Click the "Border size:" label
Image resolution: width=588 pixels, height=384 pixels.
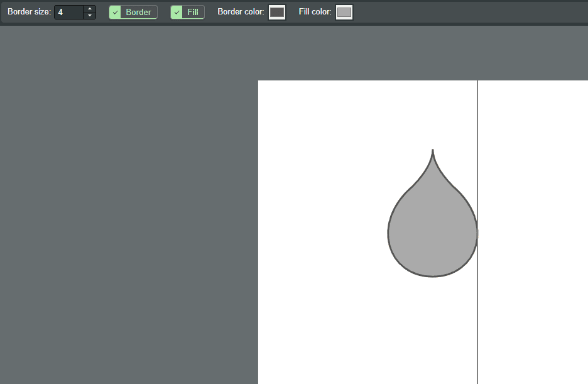click(x=29, y=12)
